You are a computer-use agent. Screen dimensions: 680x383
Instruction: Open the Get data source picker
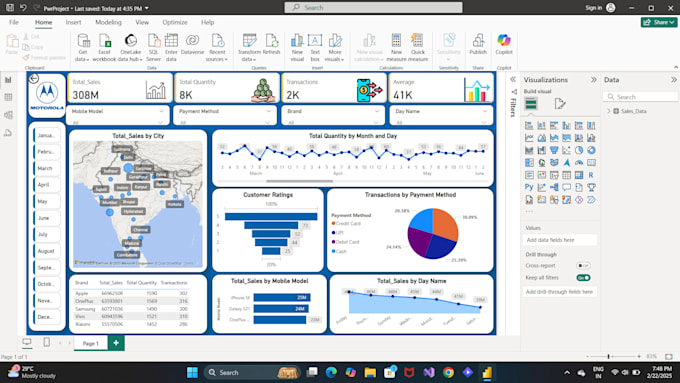coord(82,48)
